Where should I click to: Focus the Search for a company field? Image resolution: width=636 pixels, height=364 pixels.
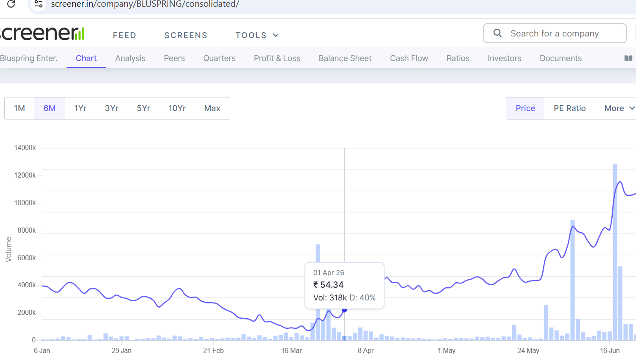555,33
